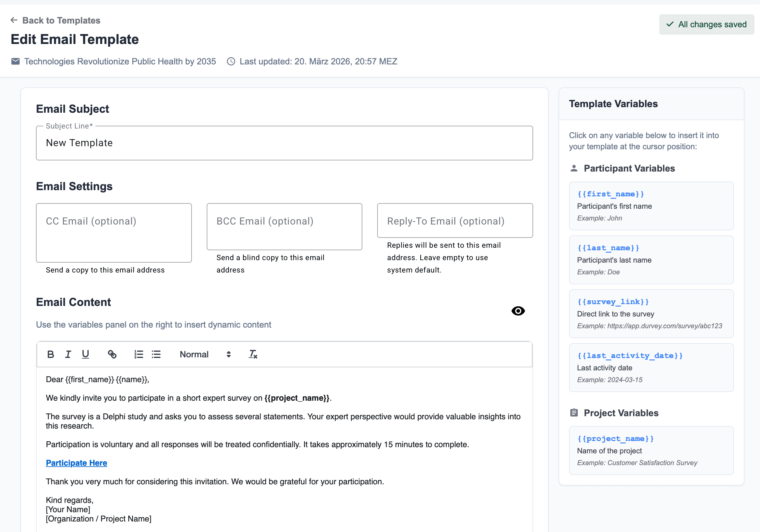This screenshot has height=532, width=760.
Task: Toggle email preview with the eye icon
Action: (518, 311)
